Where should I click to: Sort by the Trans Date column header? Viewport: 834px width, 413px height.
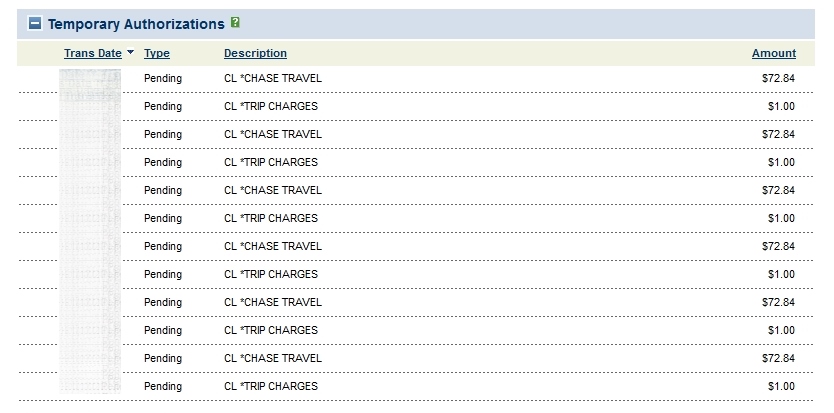click(92, 53)
